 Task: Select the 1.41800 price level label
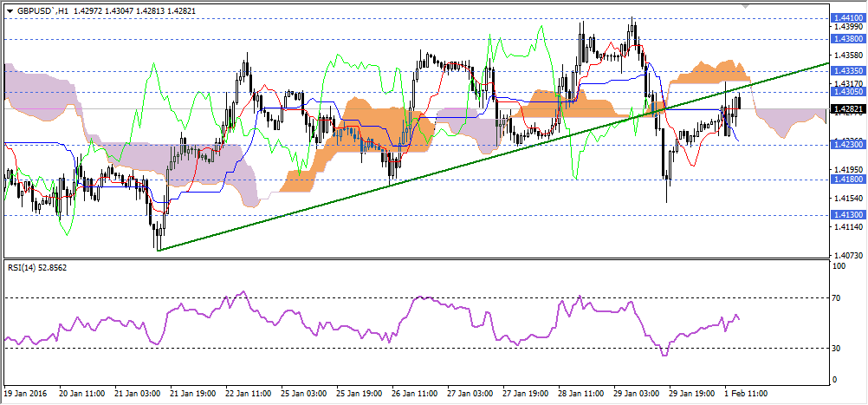[x=847, y=180]
